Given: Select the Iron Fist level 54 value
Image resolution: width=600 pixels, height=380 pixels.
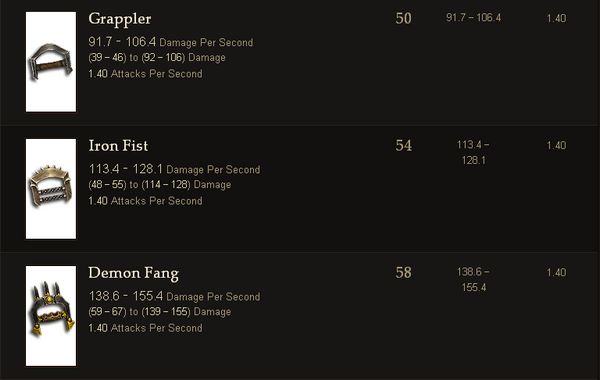Looking at the screenshot, I should 403,145.
